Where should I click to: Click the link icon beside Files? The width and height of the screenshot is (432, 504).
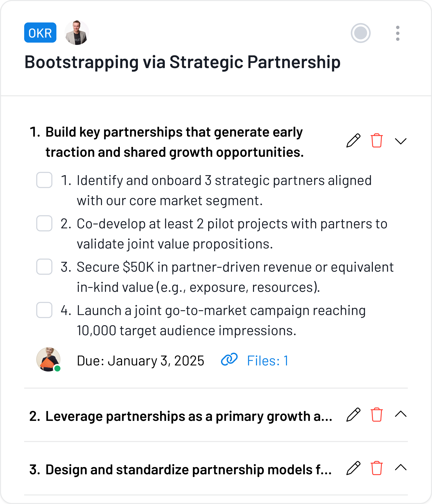pos(229,360)
